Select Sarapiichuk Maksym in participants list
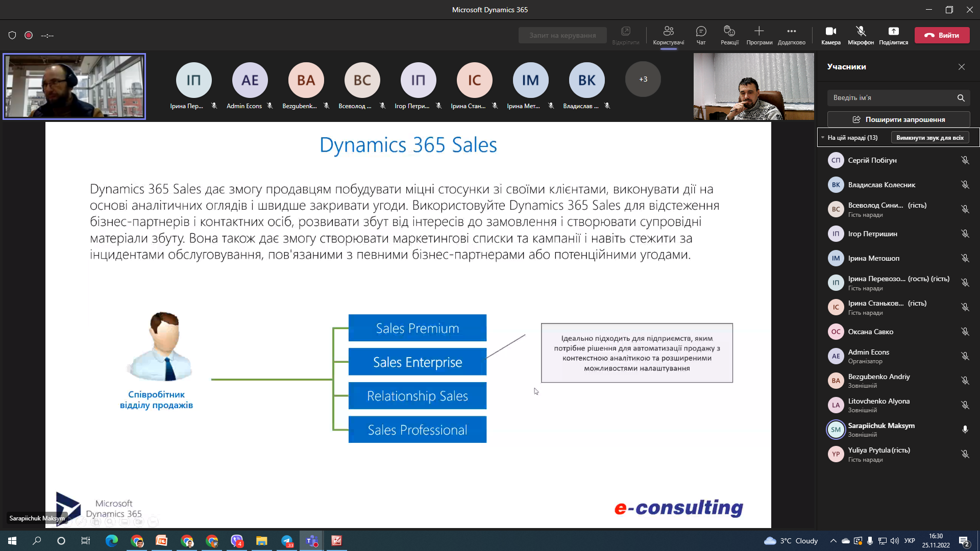 pyautogui.click(x=881, y=430)
